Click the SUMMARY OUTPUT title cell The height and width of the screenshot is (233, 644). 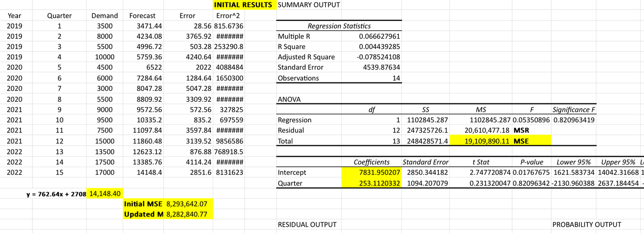tap(308, 5)
